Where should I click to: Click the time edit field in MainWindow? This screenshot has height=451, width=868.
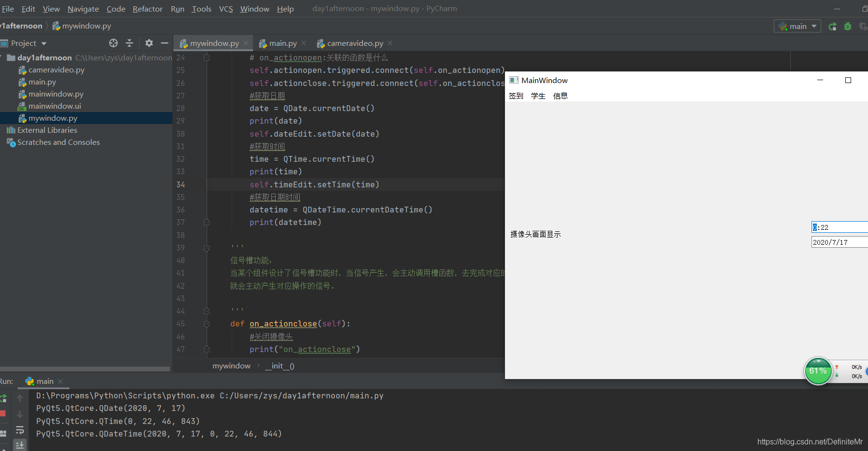point(840,227)
